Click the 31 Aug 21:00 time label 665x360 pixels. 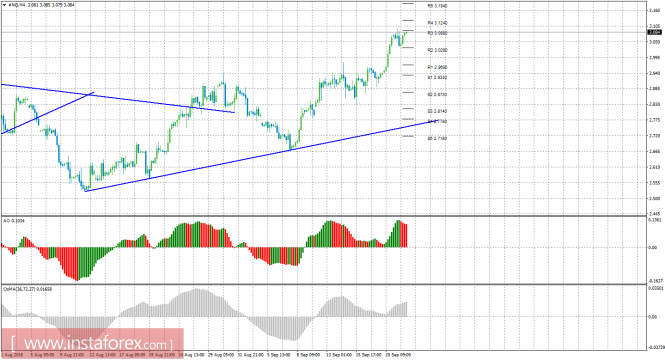[x=251, y=354]
